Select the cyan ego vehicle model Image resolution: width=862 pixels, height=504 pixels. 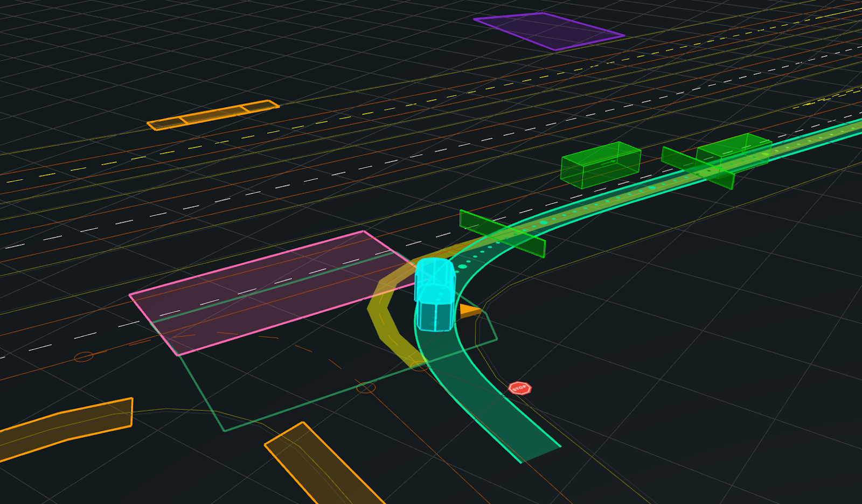point(434,293)
